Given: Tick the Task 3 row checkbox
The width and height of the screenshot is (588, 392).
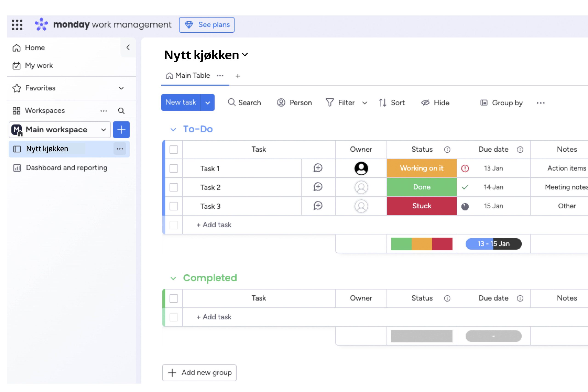Looking at the screenshot, I should [174, 206].
